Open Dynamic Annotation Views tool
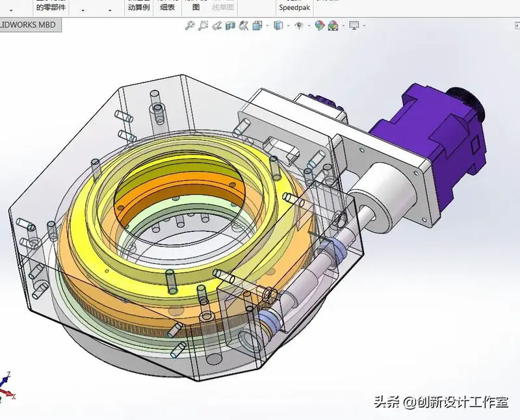Image resolution: width=520 pixels, height=420 pixels. [x=244, y=25]
